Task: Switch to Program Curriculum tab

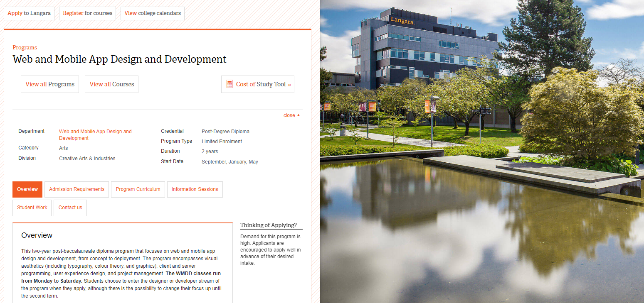Action: pos(138,189)
